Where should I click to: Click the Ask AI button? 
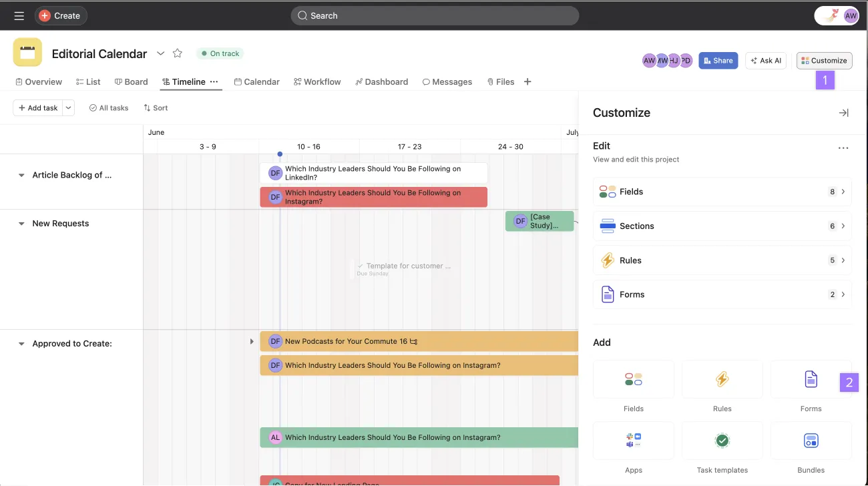click(766, 60)
